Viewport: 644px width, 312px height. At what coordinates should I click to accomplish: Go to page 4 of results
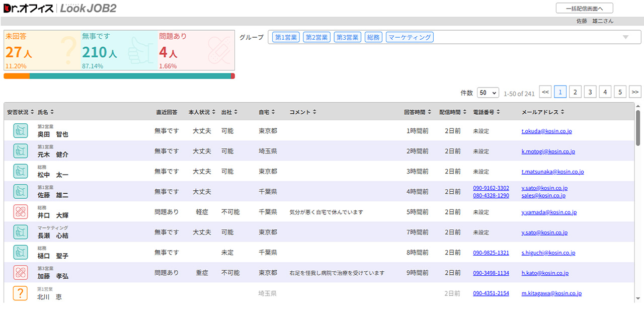pos(605,92)
